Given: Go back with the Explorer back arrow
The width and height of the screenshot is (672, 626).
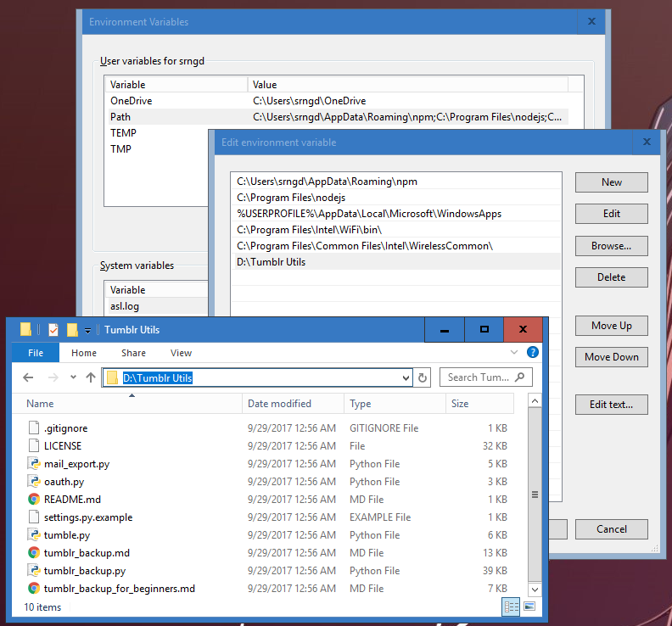Looking at the screenshot, I should 28,377.
